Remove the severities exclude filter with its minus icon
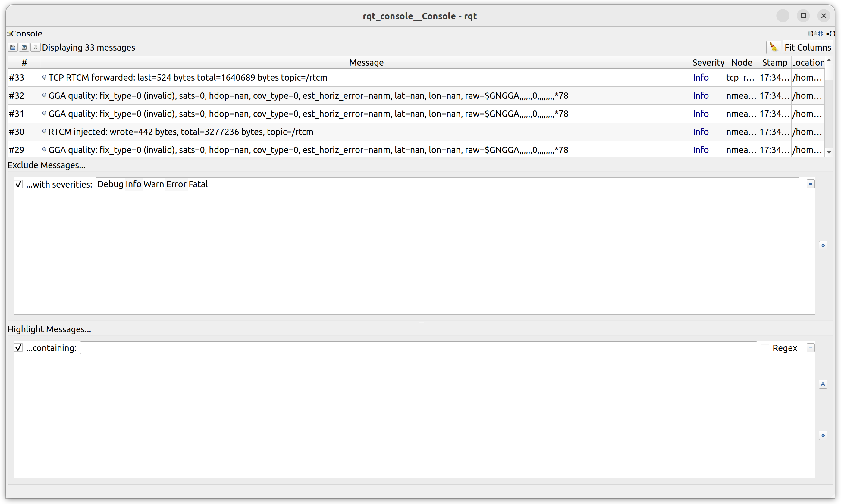The height and width of the screenshot is (504, 841). click(811, 184)
